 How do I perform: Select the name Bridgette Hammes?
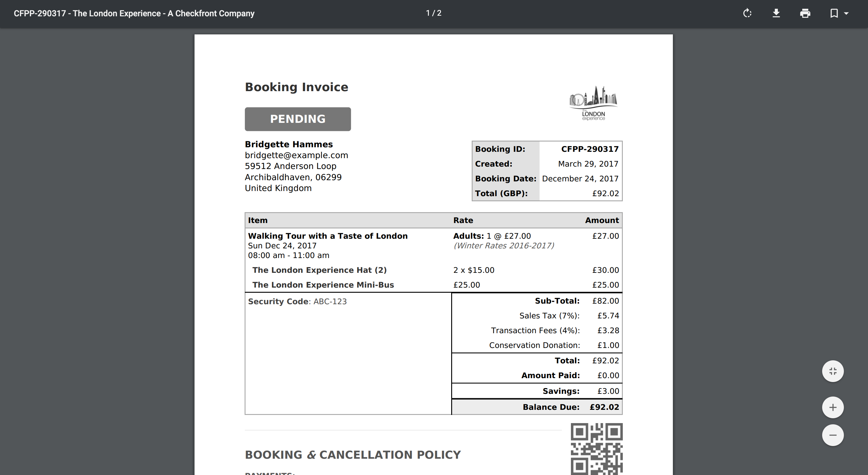289,144
